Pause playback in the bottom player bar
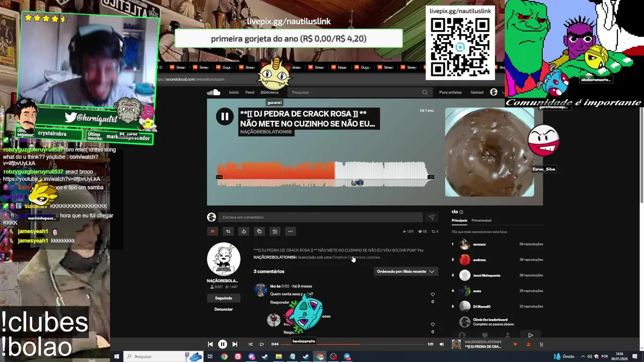 tap(222, 344)
